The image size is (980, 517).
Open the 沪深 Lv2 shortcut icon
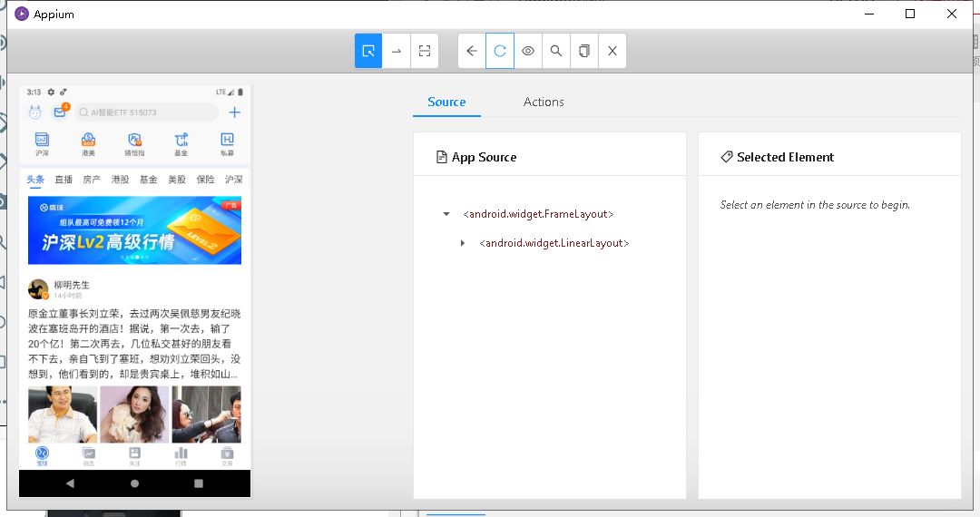point(42,143)
